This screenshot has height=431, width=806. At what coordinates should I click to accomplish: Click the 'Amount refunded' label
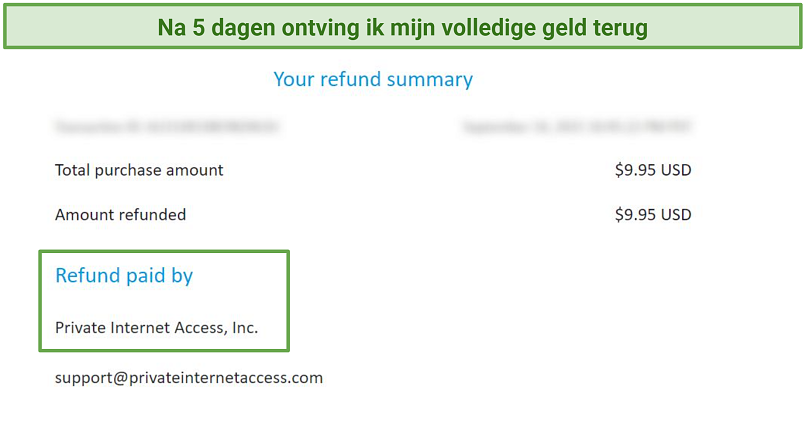click(x=120, y=214)
